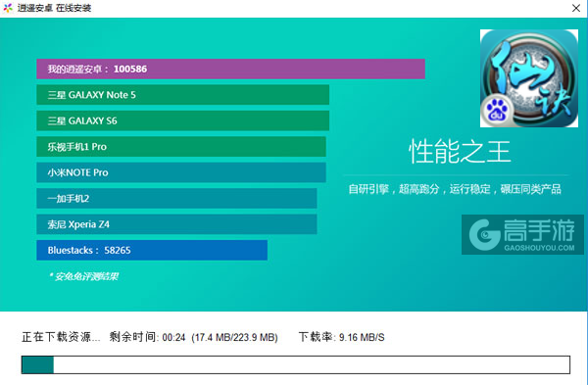
Task: Click the 仙诀 game icon
Action: (x=529, y=78)
